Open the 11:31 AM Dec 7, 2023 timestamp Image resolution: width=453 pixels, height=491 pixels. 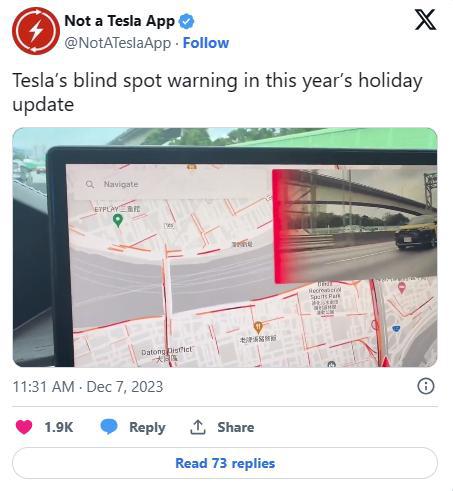(x=88, y=387)
